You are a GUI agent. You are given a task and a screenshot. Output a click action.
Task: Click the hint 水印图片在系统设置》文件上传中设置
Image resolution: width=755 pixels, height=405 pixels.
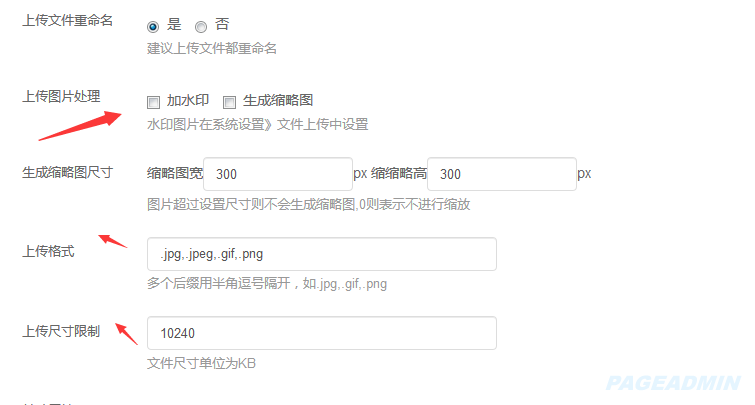(x=258, y=125)
